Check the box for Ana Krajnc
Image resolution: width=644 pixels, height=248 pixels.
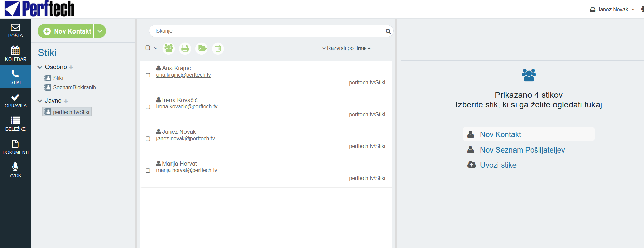(x=148, y=75)
